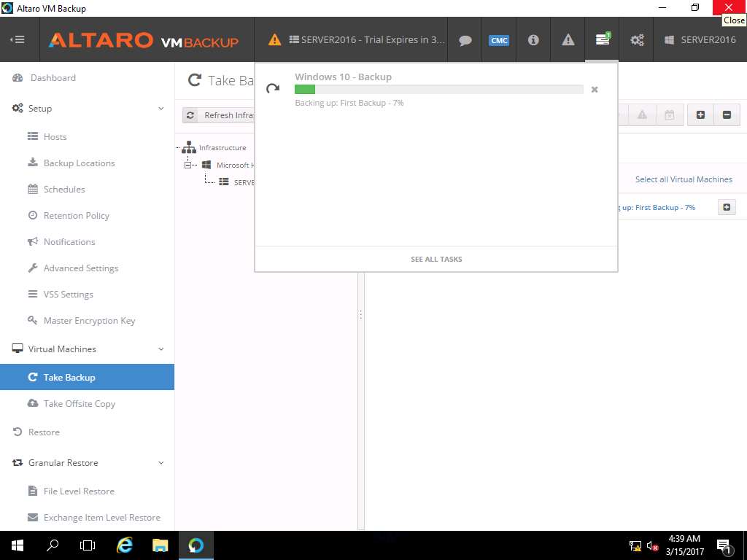Viewport: 747px width, 560px height.
Task: Open Notifications settings
Action: (69, 242)
